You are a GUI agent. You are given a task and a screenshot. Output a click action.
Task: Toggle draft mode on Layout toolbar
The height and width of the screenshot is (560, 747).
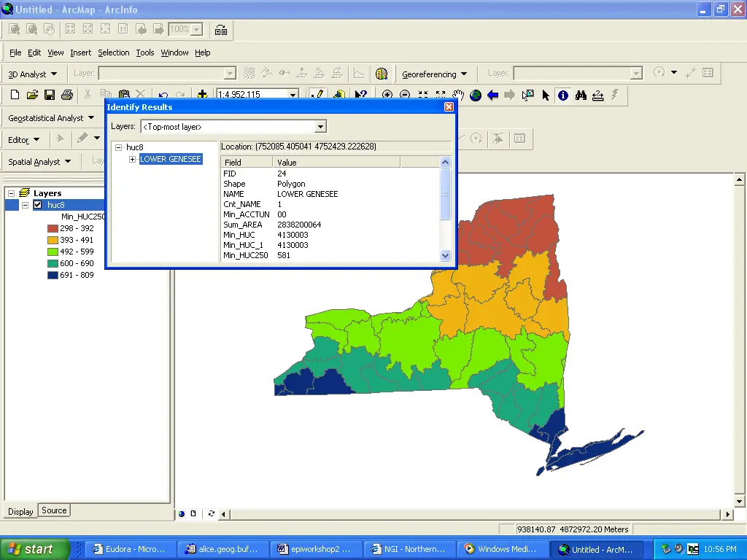pyautogui.click(x=220, y=30)
